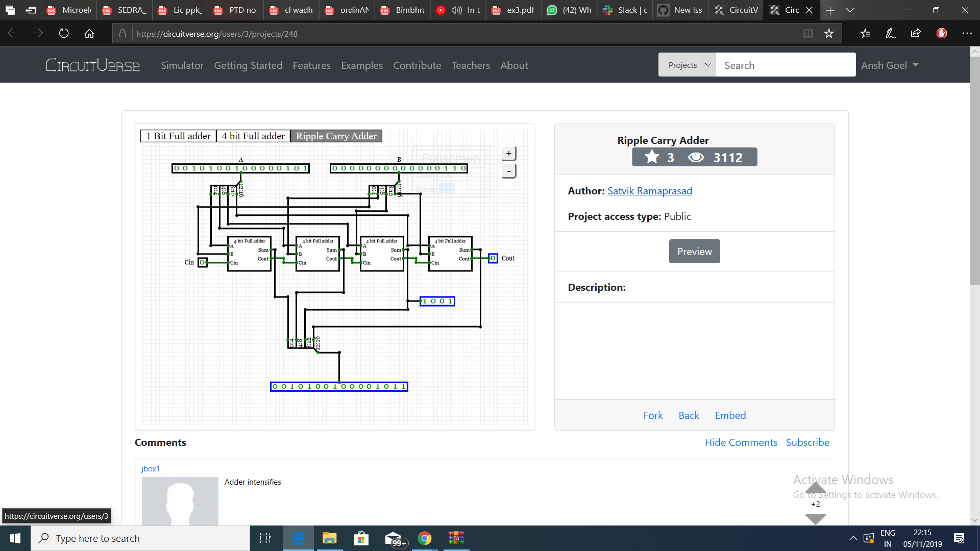The image size is (980, 551).
Task: Open the browser tab list chevron
Action: [849, 10]
